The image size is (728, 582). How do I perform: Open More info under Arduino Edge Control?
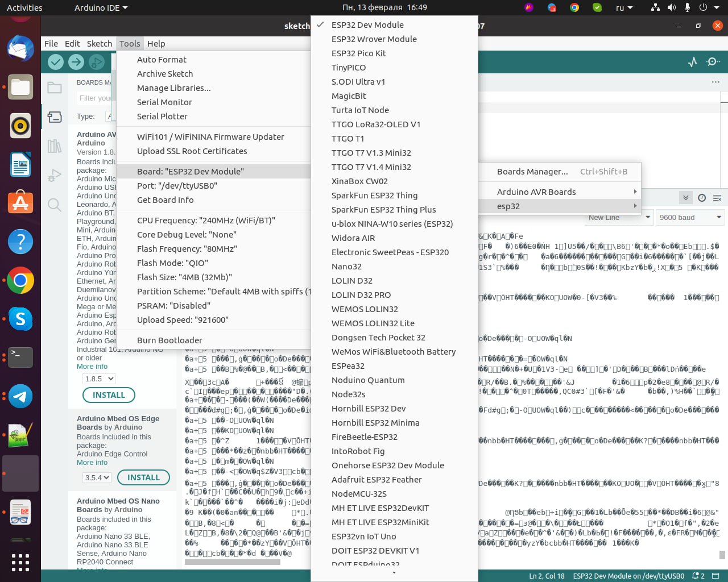click(x=92, y=463)
